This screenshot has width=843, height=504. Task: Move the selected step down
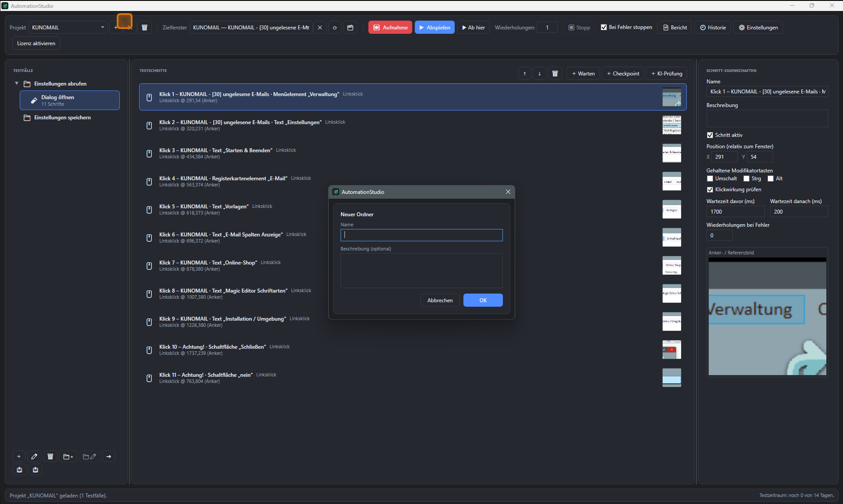click(x=540, y=74)
